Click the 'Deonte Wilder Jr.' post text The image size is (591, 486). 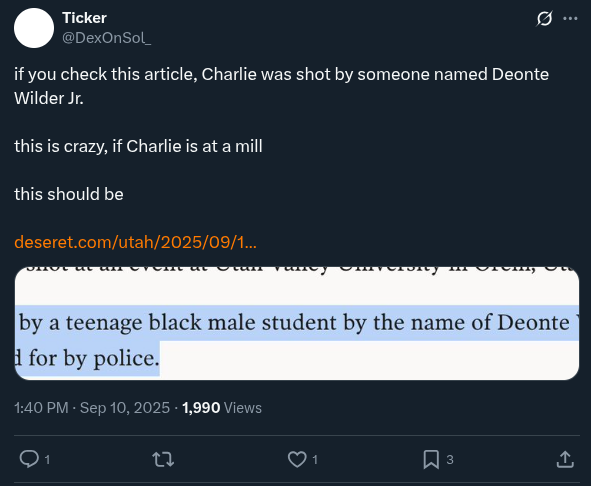281,86
